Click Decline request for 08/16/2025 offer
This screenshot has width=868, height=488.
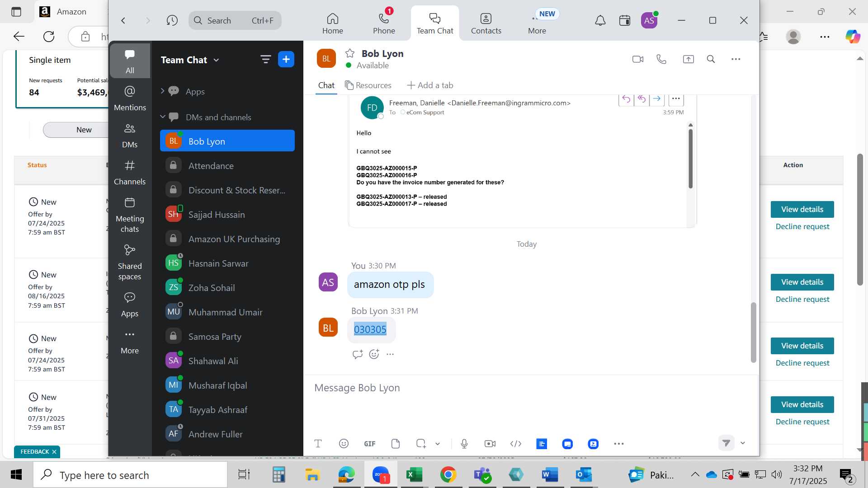point(802,299)
